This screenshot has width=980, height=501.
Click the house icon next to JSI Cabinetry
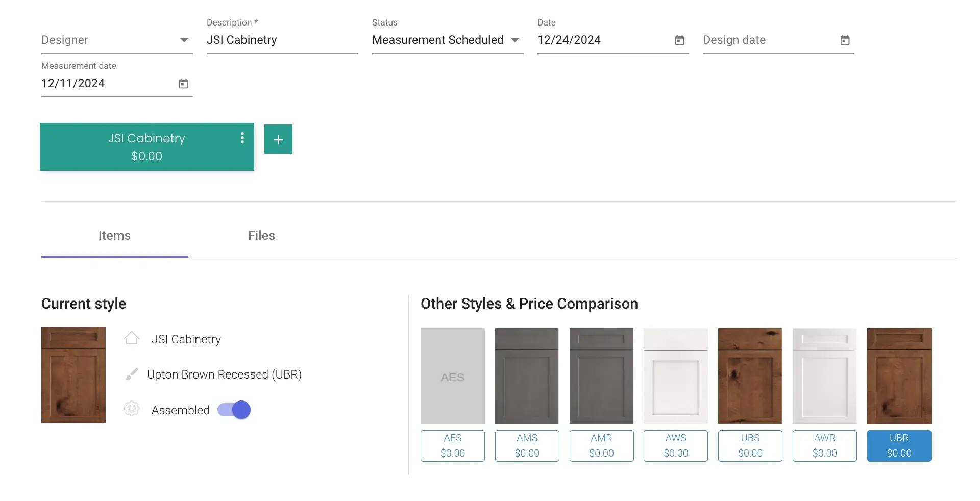[x=132, y=338]
